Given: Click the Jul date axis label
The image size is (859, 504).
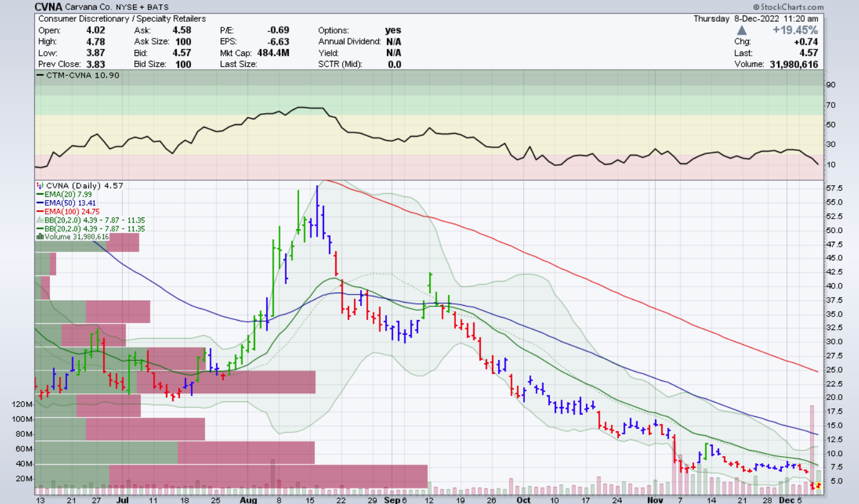Looking at the screenshot, I should [123, 499].
